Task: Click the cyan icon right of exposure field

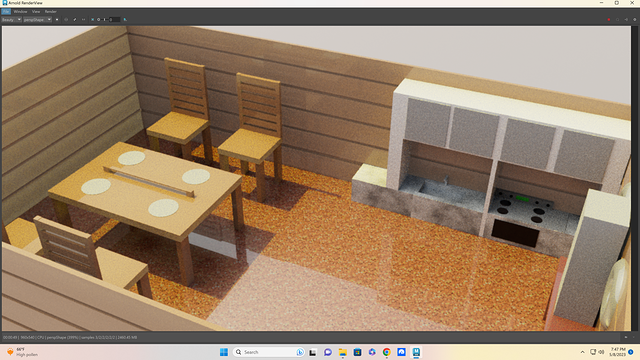Action: pyautogui.click(x=125, y=19)
